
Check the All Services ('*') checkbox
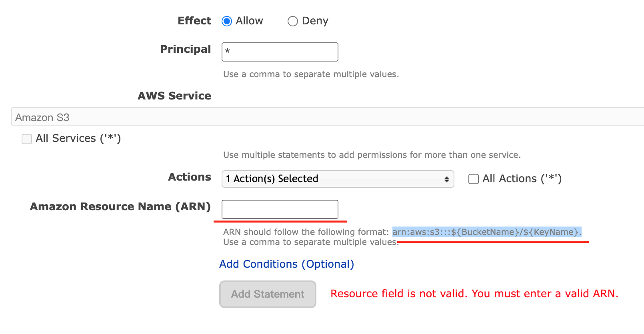pos(27,139)
